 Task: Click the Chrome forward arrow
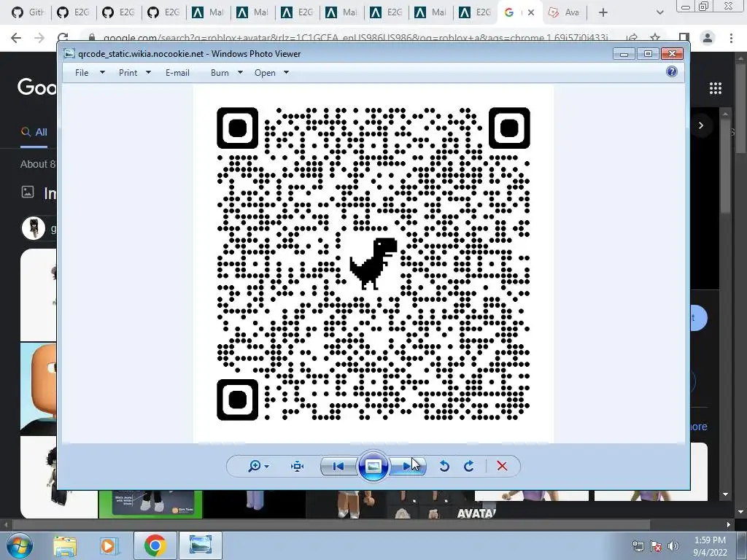pos(39,38)
